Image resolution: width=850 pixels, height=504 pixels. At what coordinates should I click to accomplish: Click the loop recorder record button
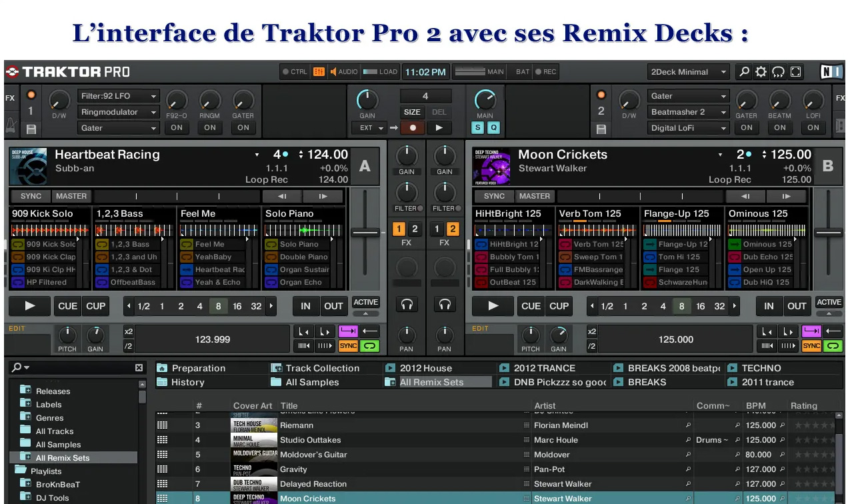click(413, 127)
